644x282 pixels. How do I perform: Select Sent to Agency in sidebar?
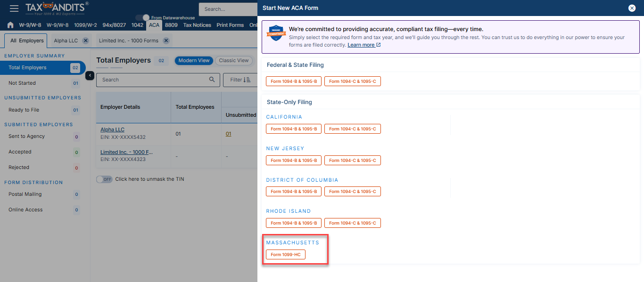(x=42, y=137)
